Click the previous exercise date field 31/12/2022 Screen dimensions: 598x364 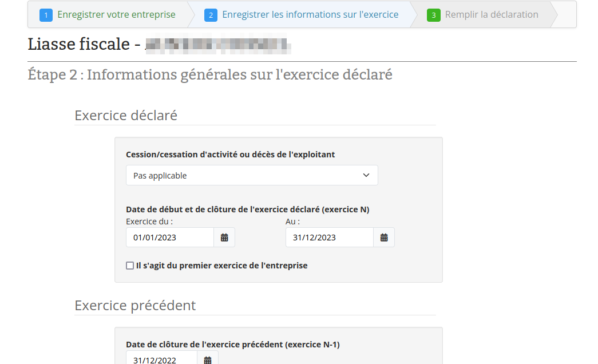[161, 359]
